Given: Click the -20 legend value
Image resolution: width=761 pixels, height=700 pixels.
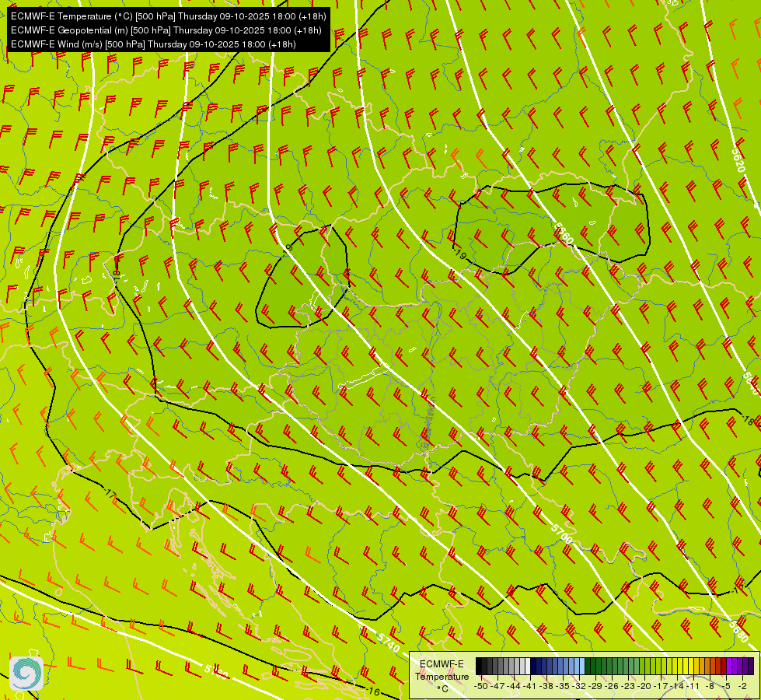Looking at the screenshot, I should tap(644, 686).
